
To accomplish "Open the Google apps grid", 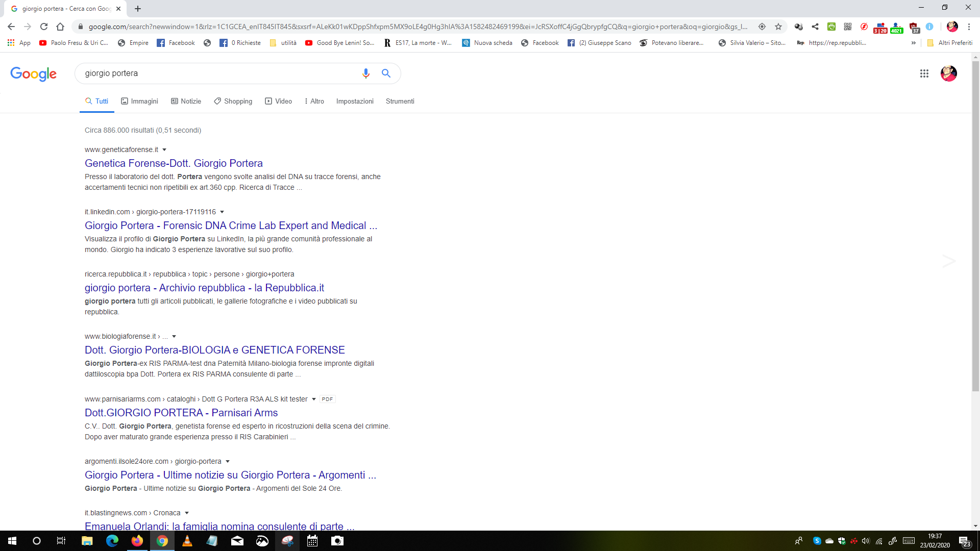I will tap(924, 73).
